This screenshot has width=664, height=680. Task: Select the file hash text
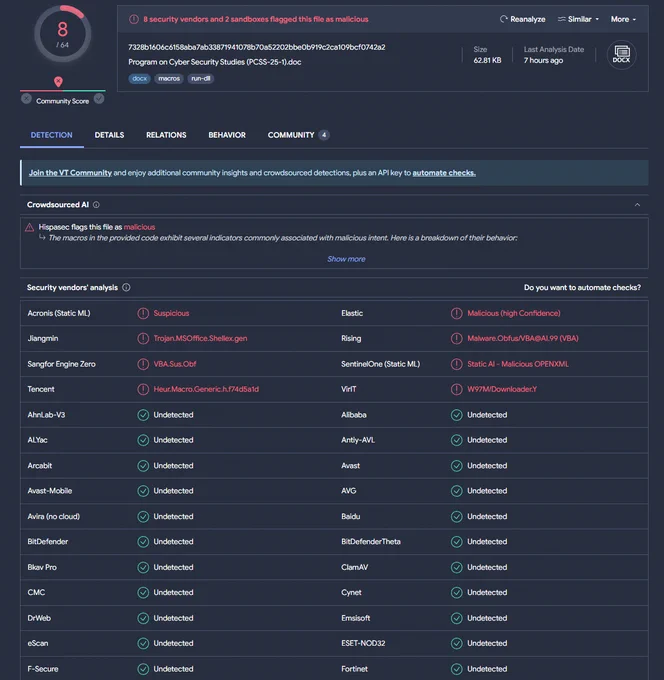tap(256, 47)
